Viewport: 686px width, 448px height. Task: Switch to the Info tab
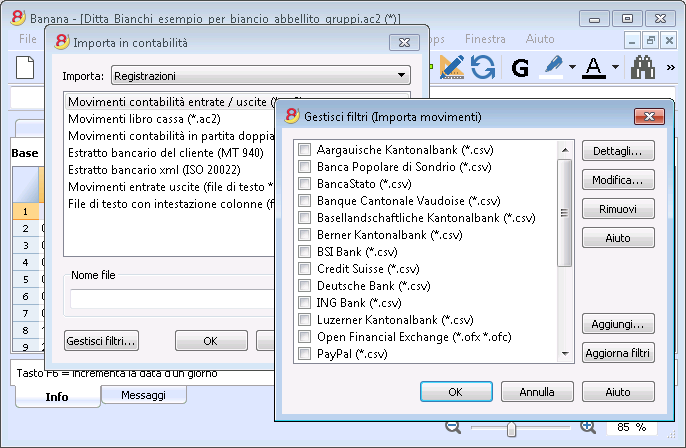point(57,396)
